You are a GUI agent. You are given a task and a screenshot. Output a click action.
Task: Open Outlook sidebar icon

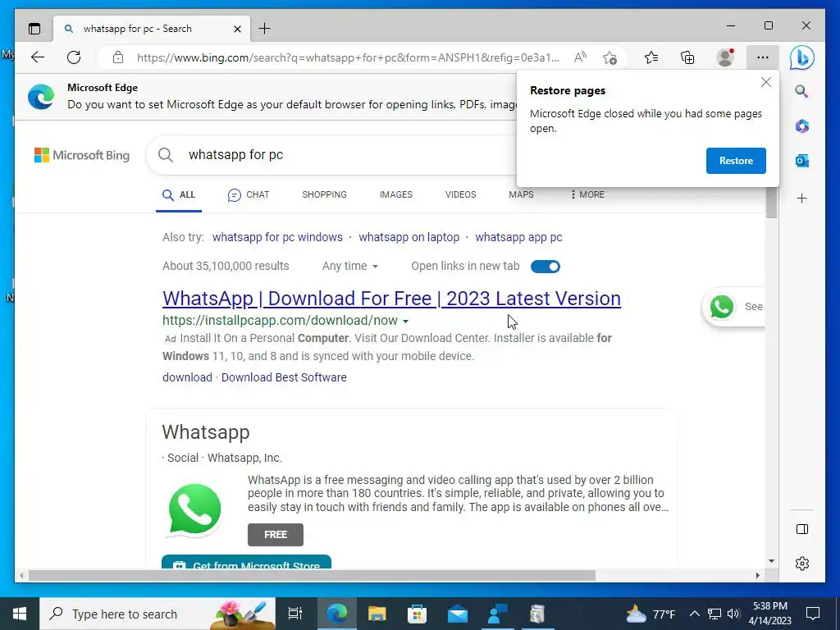(802, 161)
